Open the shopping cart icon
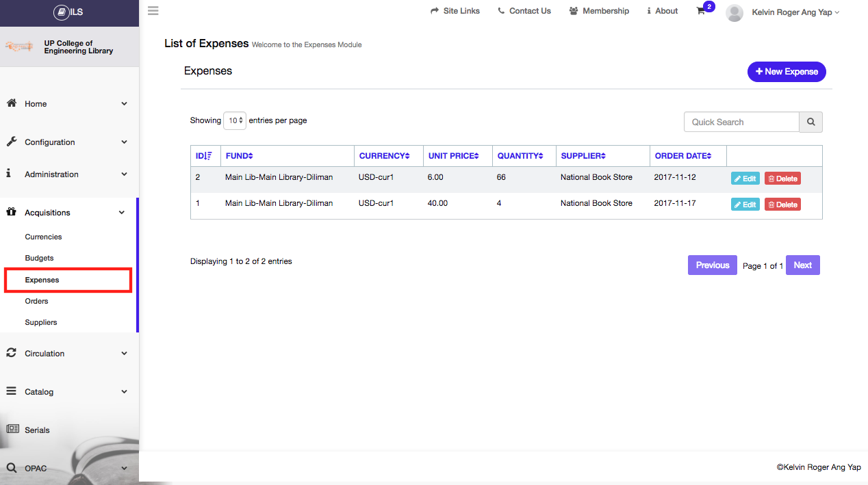868x485 pixels. [701, 11]
